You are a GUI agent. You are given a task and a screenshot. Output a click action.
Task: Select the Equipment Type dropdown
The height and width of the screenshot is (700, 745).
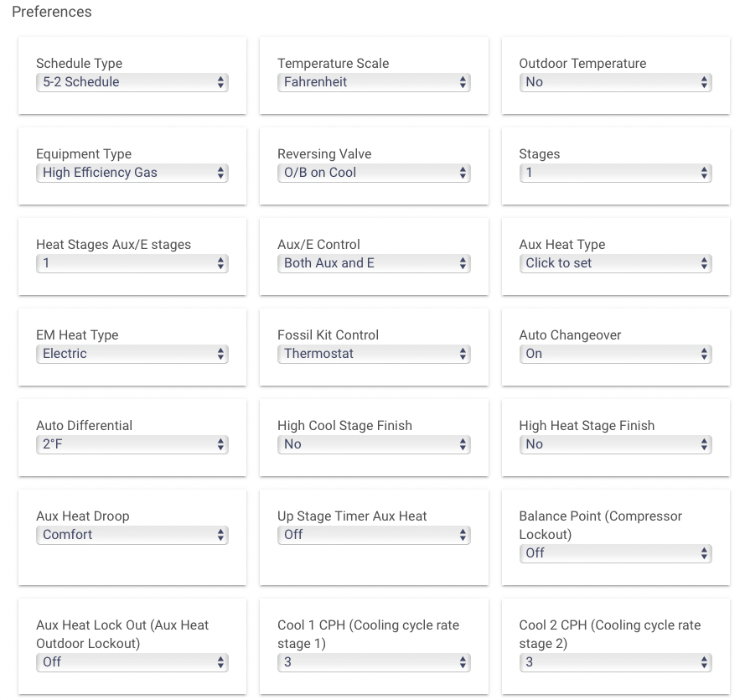[x=132, y=173]
